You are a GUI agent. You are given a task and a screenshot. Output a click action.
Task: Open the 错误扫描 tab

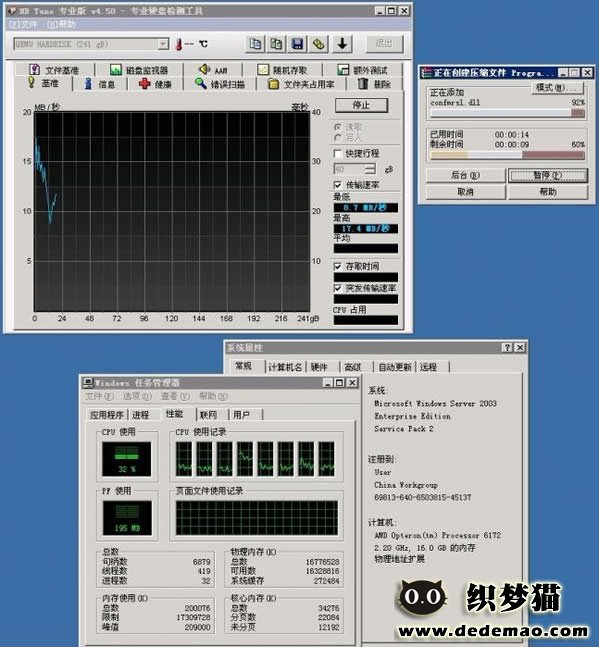click(220, 84)
